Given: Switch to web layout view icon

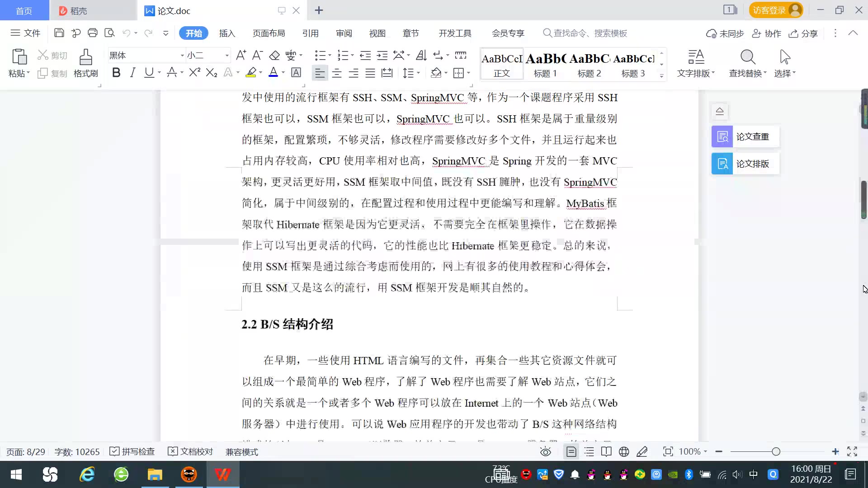Looking at the screenshot, I should pos(624,452).
